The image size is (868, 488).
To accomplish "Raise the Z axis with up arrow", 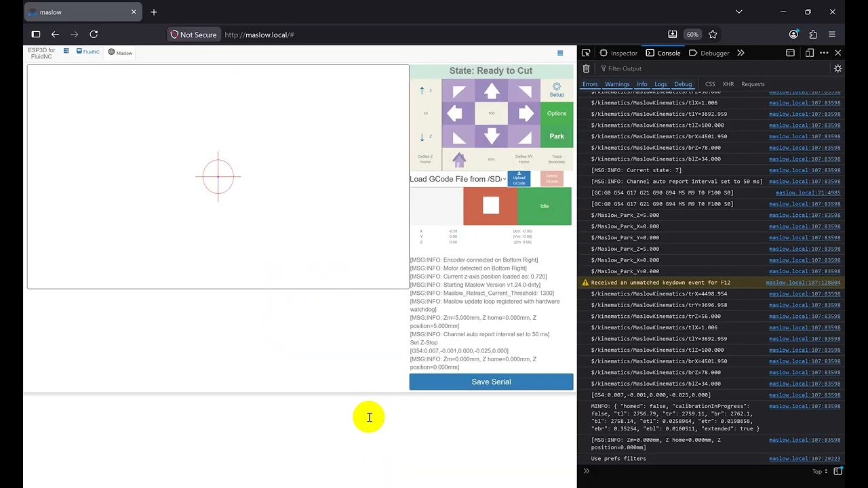I will click(425, 91).
